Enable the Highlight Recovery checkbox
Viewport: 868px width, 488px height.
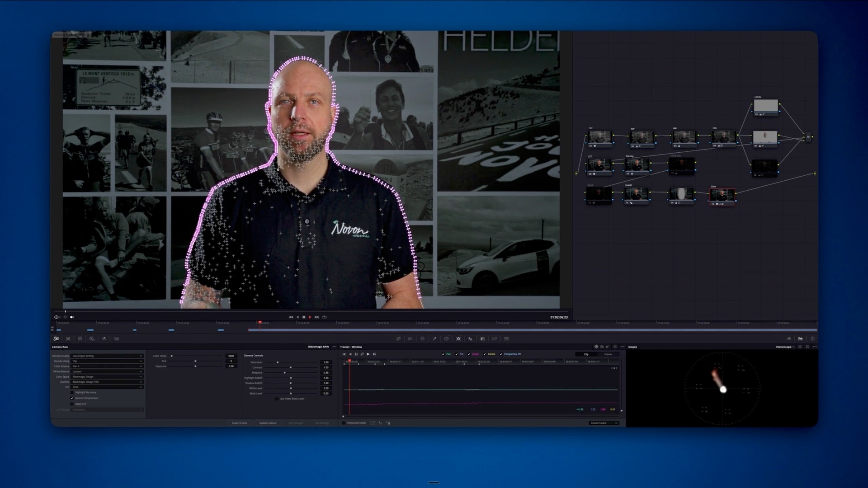pyautogui.click(x=72, y=392)
